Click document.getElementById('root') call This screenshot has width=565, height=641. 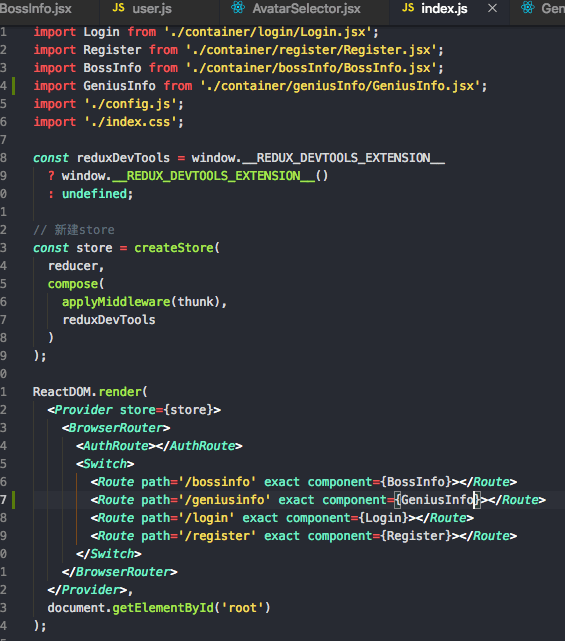click(159, 607)
